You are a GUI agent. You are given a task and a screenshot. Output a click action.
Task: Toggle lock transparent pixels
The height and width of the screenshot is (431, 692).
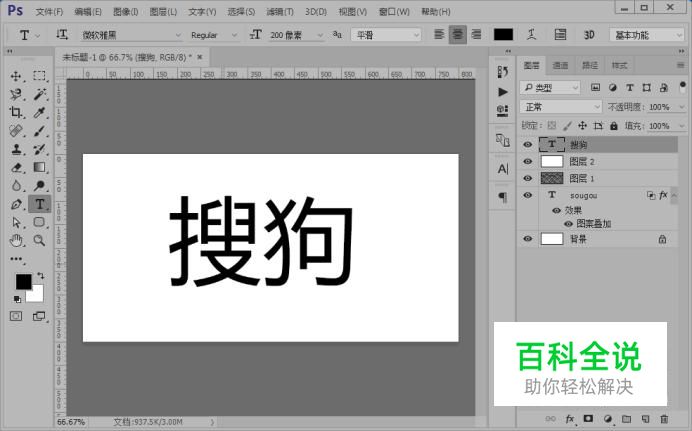552,126
